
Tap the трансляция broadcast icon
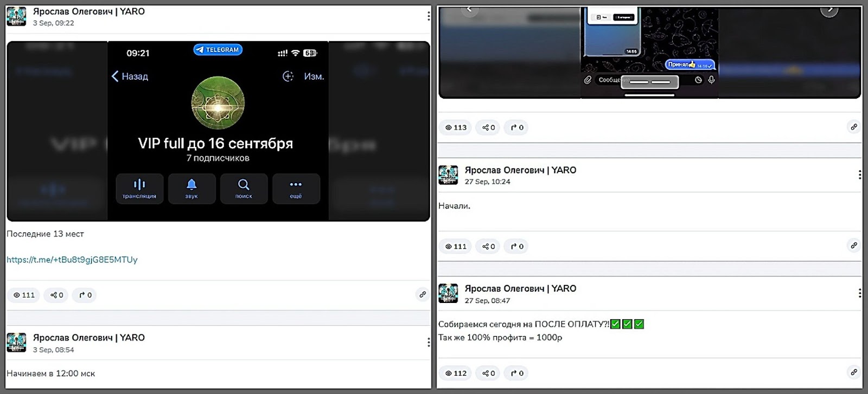click(139, 185)
